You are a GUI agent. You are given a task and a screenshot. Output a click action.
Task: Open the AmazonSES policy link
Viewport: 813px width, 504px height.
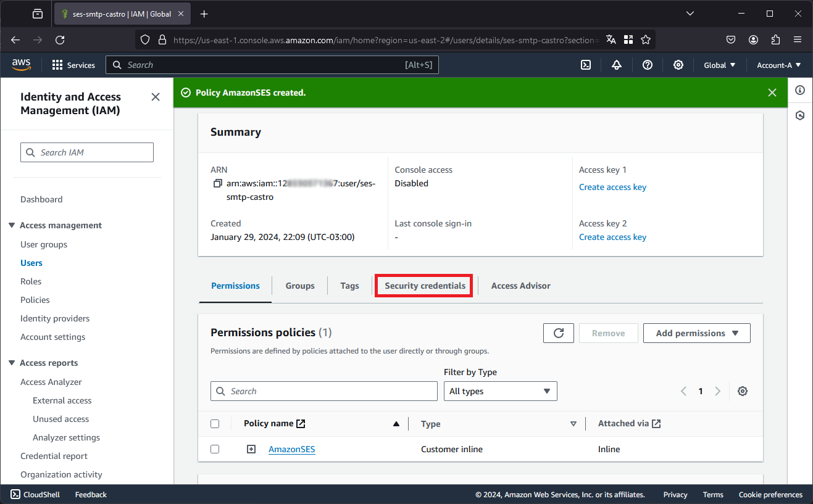(x=291, y=449)
